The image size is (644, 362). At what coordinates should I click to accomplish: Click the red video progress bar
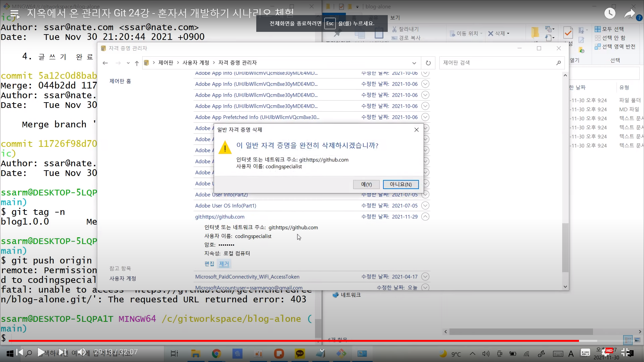point(293,341)
